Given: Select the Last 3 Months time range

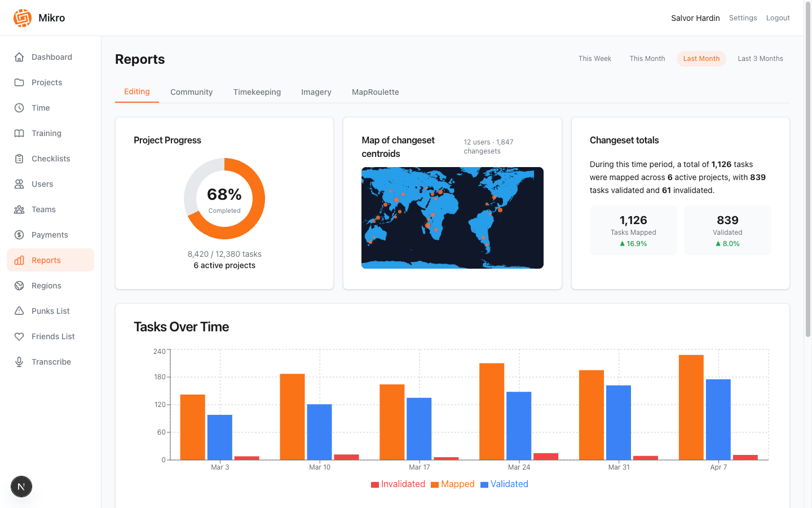Looking at the screenshot, I should point(760,58).
